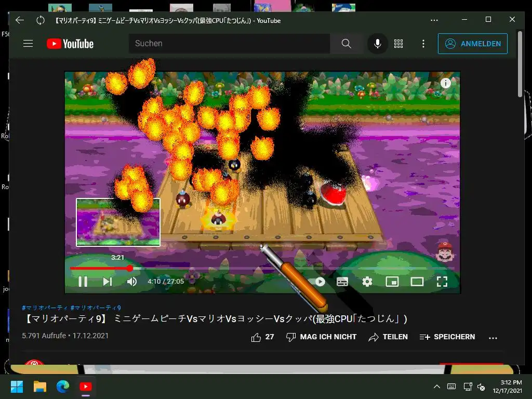Open the network tray icon
The height and width of the screenshot is (399, 532).
[x=468, y=387]
